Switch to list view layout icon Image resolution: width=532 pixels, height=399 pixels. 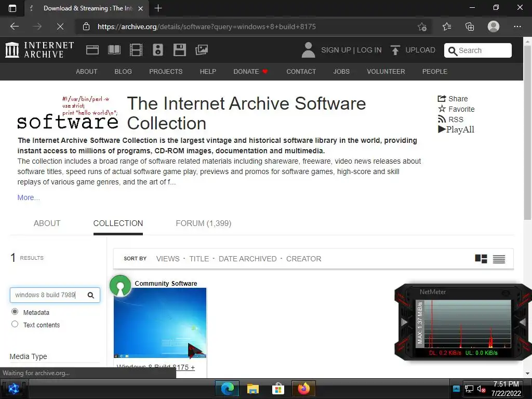tap(499, 259)
